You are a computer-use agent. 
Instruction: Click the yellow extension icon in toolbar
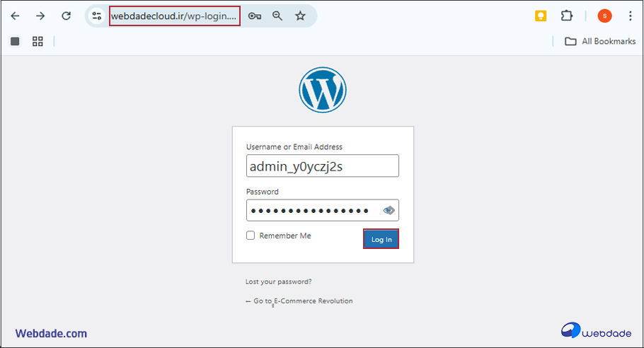(x=541, y=16)
